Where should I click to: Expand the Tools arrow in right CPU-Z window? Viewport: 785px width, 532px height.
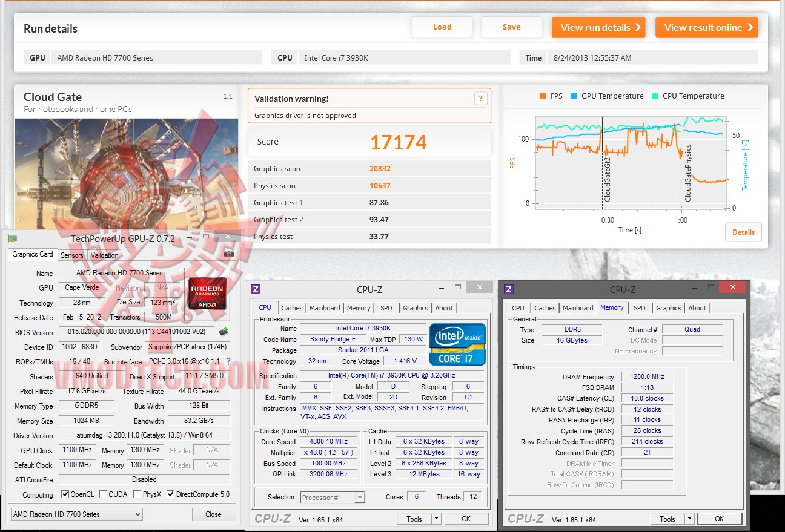(689, 519)
